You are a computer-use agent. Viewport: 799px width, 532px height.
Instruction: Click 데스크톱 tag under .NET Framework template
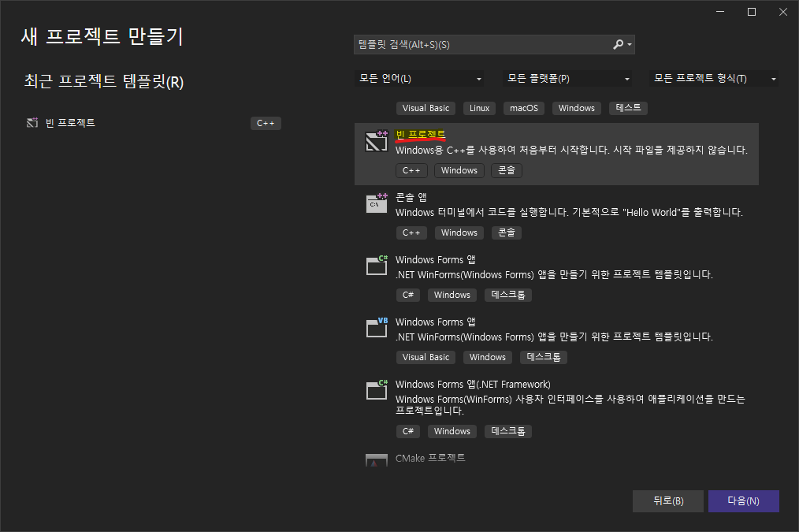[508, 431]
